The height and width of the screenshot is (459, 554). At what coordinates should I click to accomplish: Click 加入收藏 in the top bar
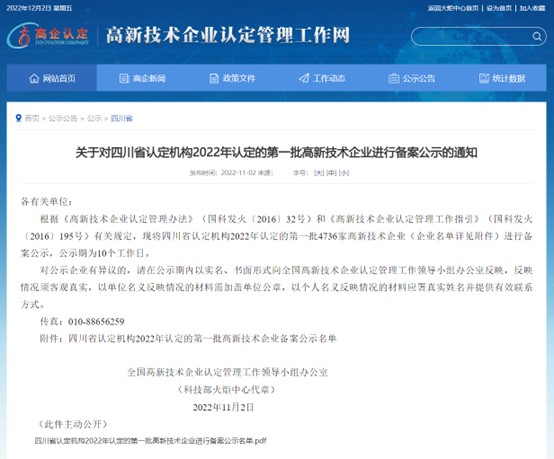[532, 8]
